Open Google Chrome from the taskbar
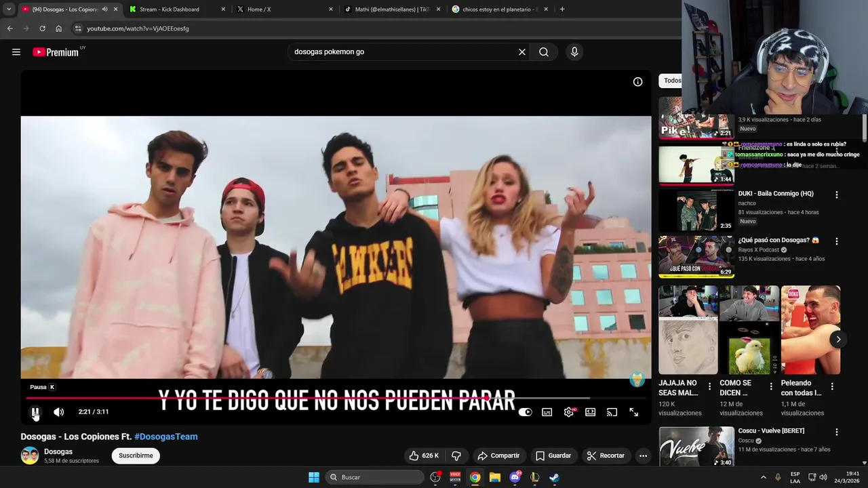 [x=475, y=477]
